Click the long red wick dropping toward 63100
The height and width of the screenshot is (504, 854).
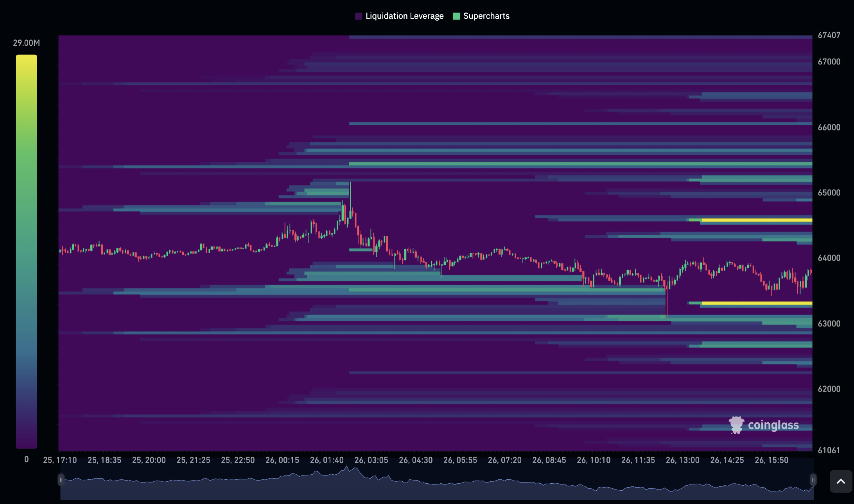[667, 304]
